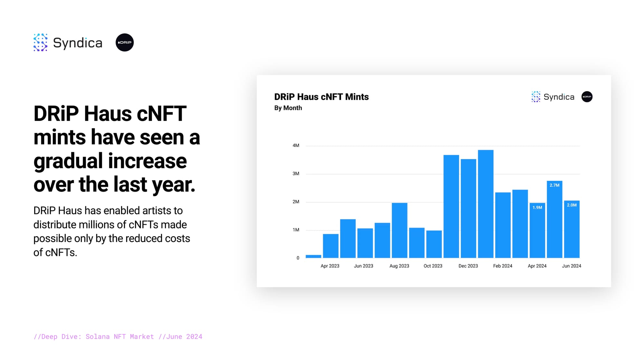This screenshot has width=644, height=362.
Task: Click the Feb 2024 axis label
Action: [x=502, y=266]
